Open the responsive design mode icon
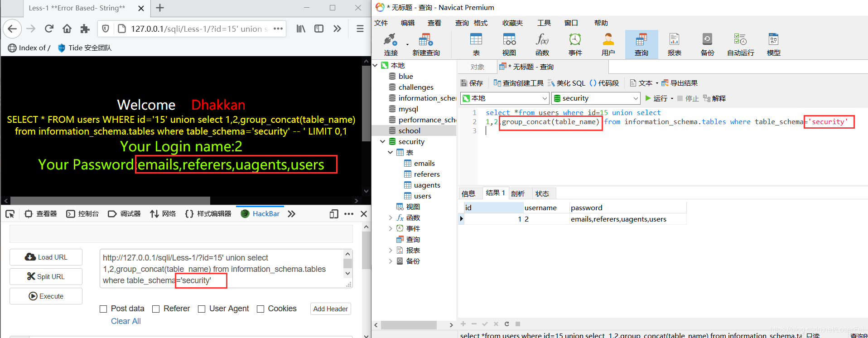The height and width of the screenshot is (338, 868). [x=334, y=214]
